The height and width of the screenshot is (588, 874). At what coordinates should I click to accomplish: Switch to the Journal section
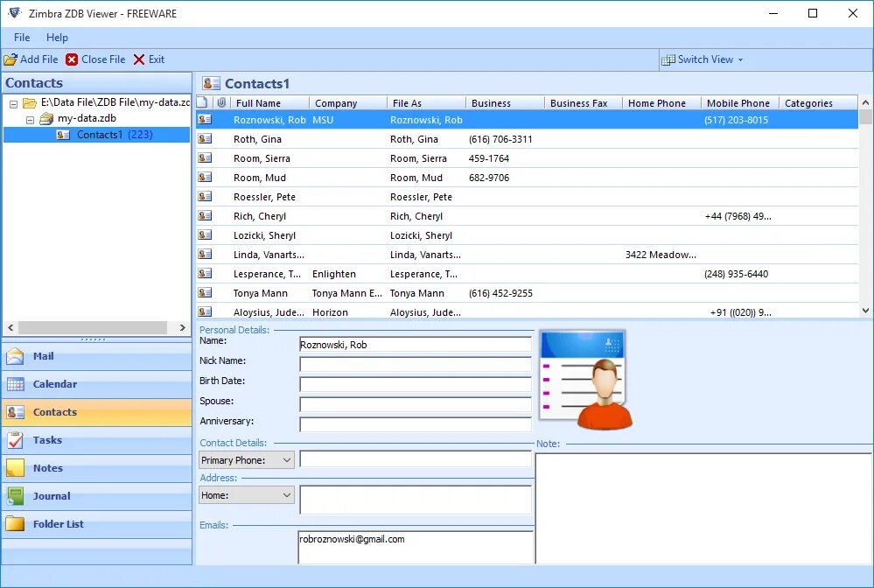coord(97,496)
